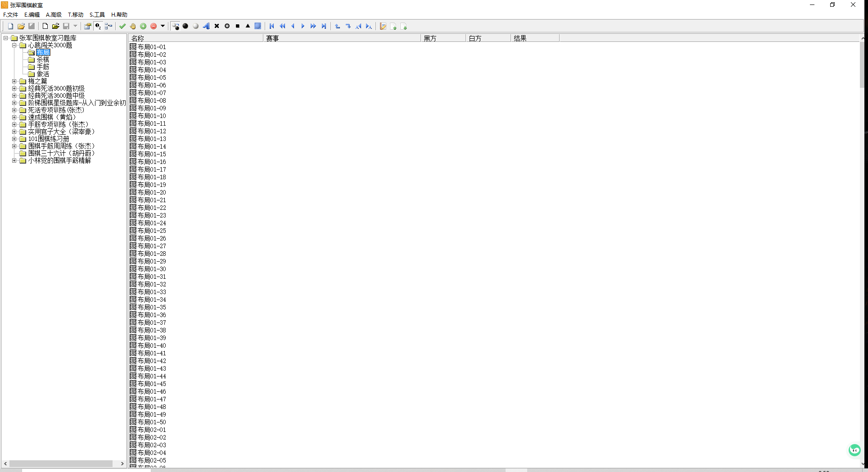
Task: Select the white stone placement tool
Action: point(196,26)
